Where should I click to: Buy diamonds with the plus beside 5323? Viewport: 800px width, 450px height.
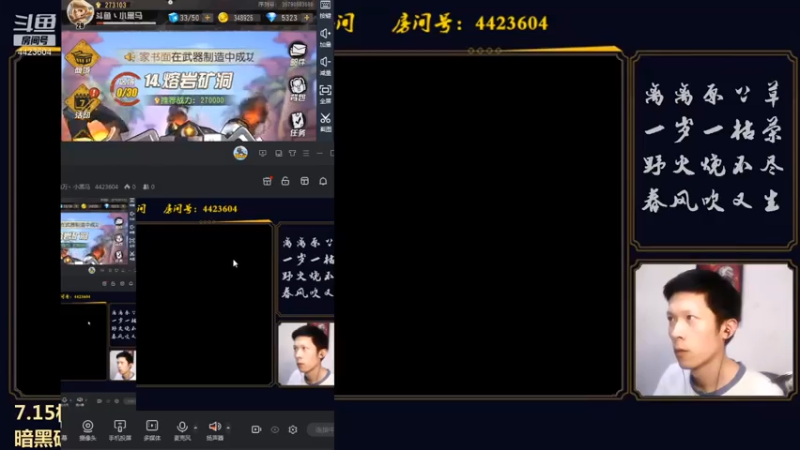tap(307, 18)
